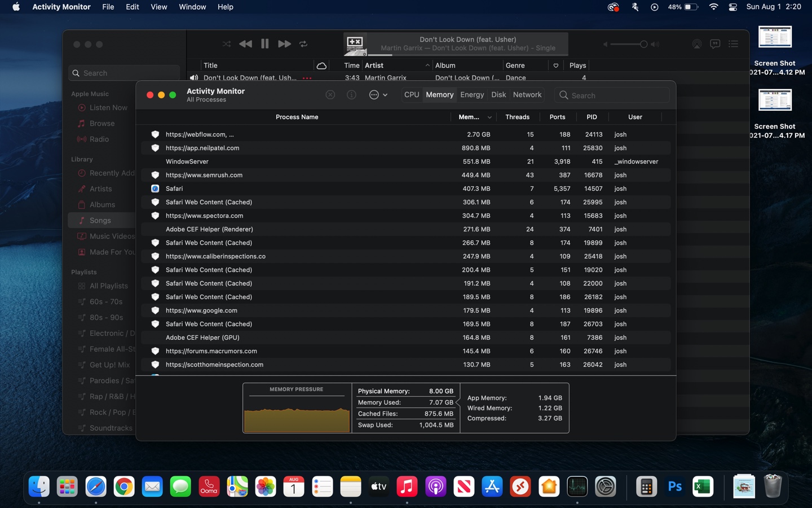Select the https://www.google.com process
The width and height of the screenshot is (812, 508).
click(405, 310)
